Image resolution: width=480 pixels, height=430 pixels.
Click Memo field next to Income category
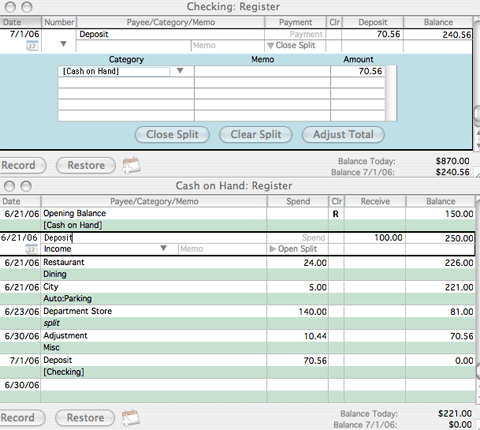[222, 249]
